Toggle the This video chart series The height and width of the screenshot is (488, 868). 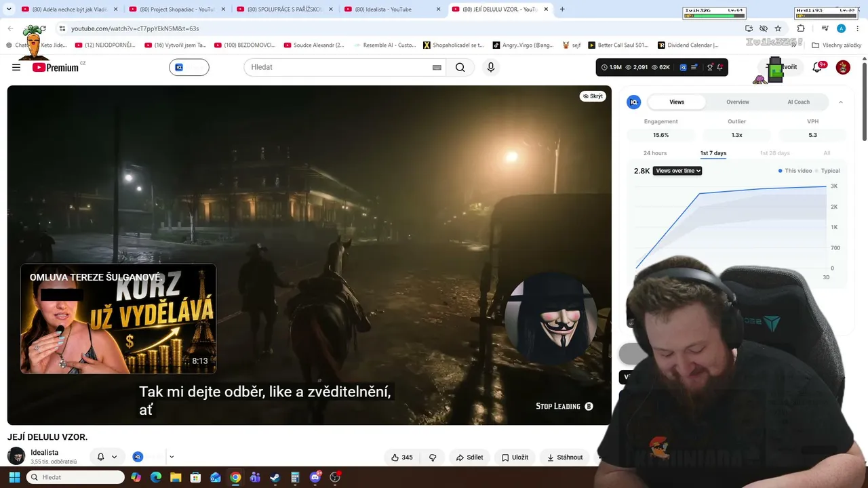point(795,171)
